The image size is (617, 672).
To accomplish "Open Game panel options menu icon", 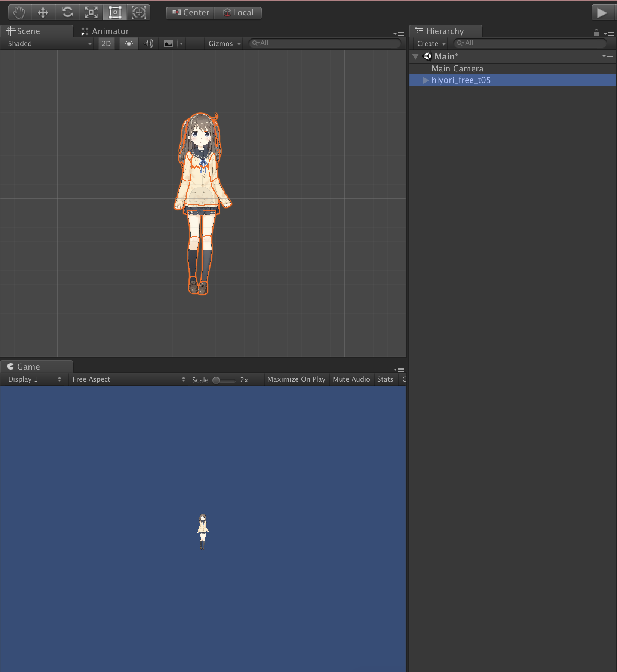I will pyautogui.click(x=399, y=369).
